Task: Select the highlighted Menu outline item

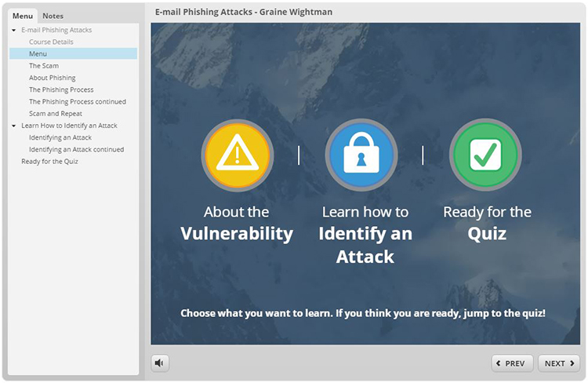Action: click(38, 54)
